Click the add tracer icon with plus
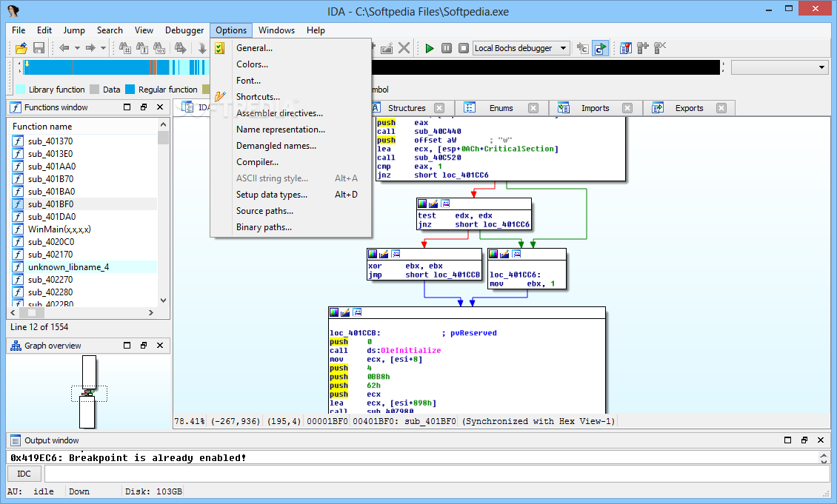 pos(643,48)
